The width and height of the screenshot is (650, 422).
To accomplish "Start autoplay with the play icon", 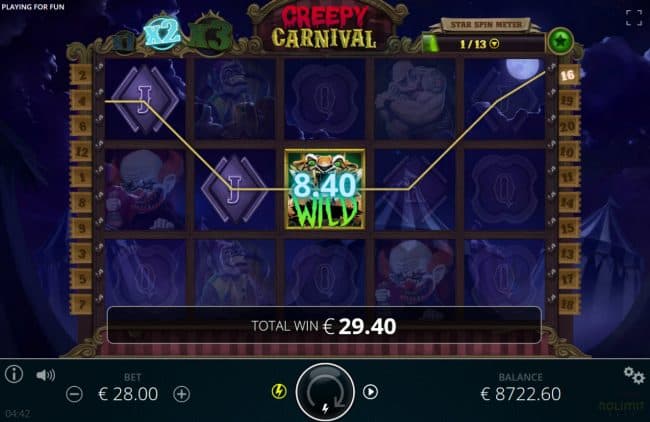I will pos(370,392).
